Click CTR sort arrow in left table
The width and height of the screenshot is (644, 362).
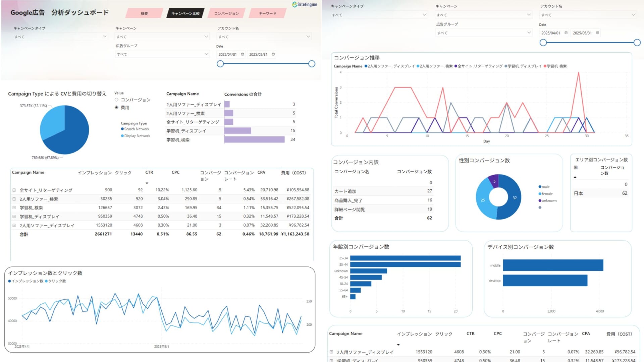(147, 183)
